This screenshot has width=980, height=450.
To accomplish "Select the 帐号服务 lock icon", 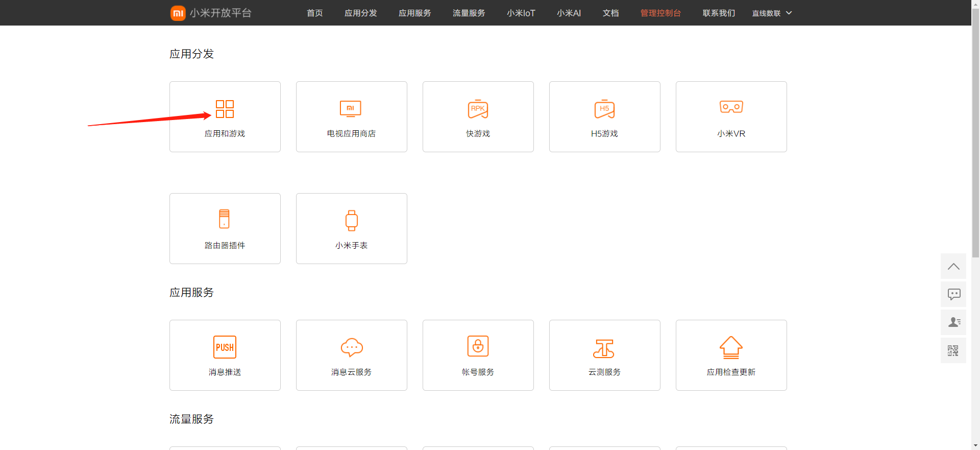I will (478, 346).
